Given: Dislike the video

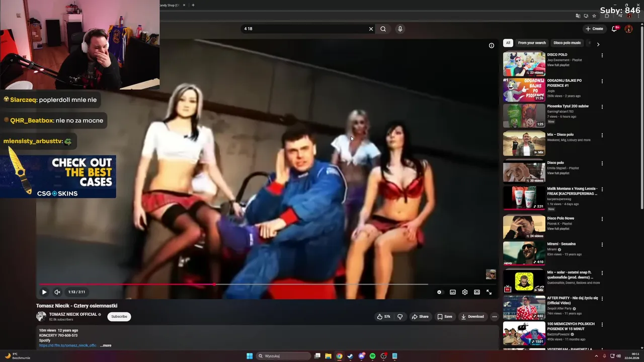Looking at the screenshot, I should [400, 316].
